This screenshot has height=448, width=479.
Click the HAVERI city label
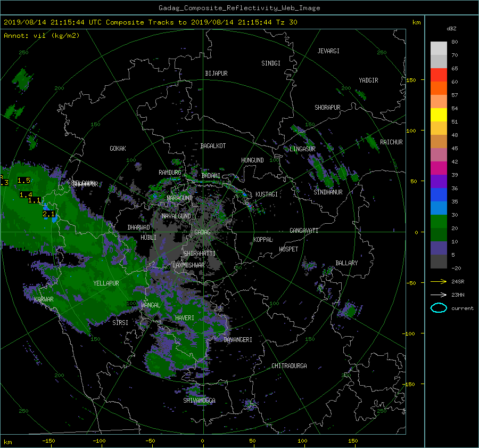pyautogui.click(x=185, y=318)
